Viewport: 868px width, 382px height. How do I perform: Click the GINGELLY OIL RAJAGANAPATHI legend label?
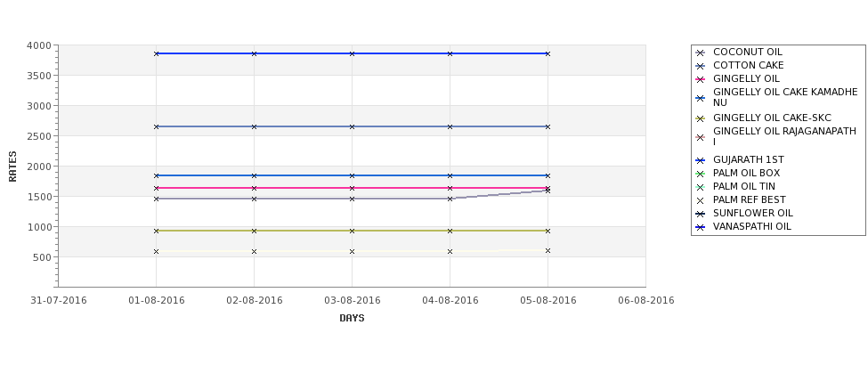784,136
